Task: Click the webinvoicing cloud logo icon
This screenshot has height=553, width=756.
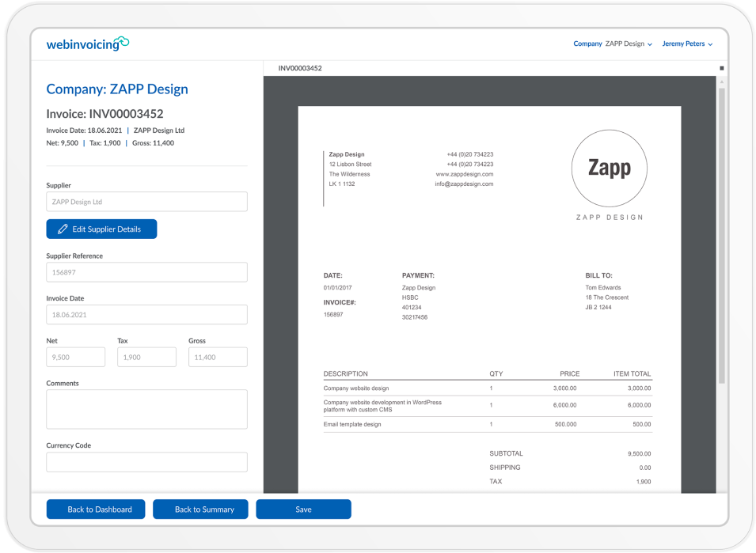Action: coord(120,41)
